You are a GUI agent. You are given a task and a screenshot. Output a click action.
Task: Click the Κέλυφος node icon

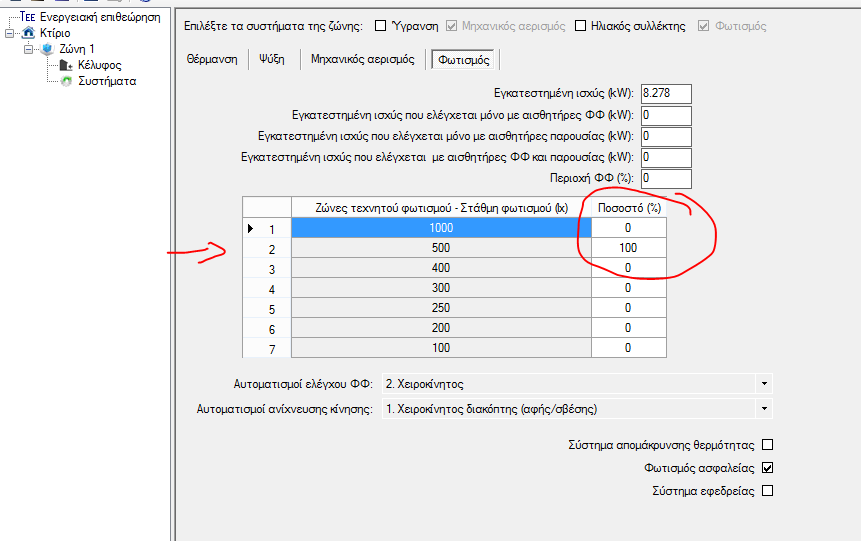pyautogui.click(x=66, y=65)
